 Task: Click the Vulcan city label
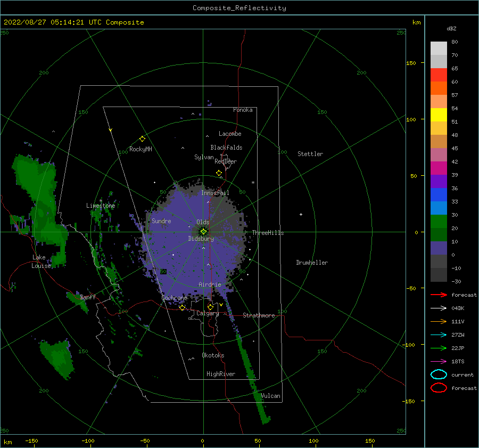point(271,396)
